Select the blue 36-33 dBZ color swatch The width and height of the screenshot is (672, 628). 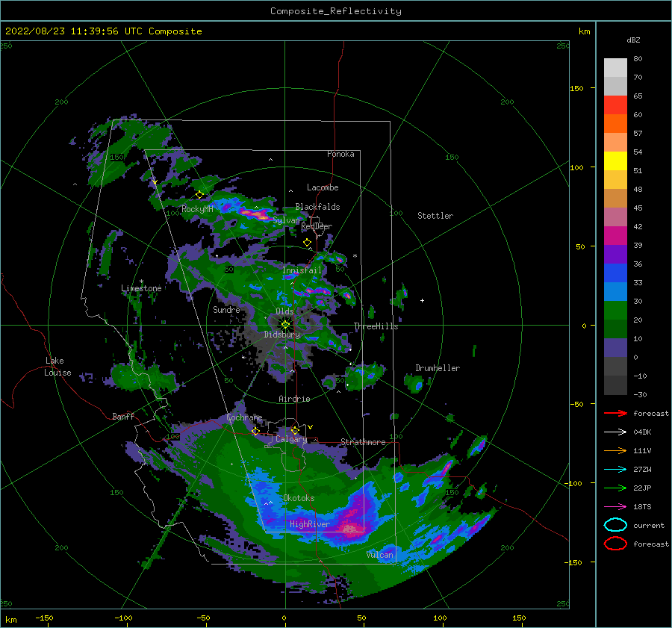tap(615, 273)
